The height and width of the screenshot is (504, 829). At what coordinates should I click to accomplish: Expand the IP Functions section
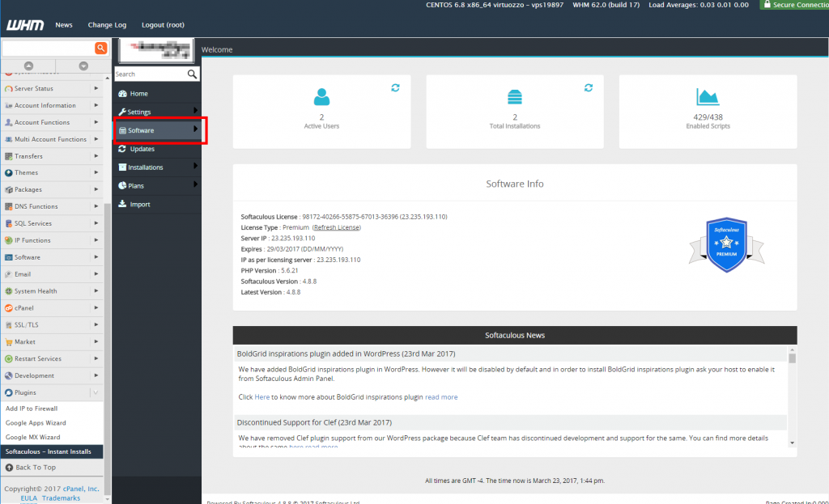[96, 239]
